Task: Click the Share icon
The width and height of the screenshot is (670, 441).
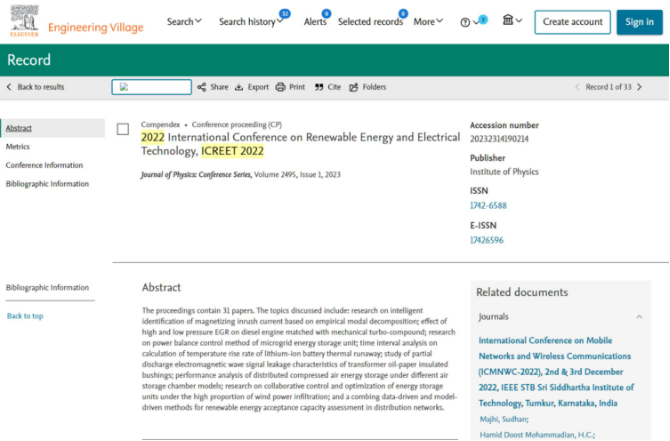Action: point(201,87)
